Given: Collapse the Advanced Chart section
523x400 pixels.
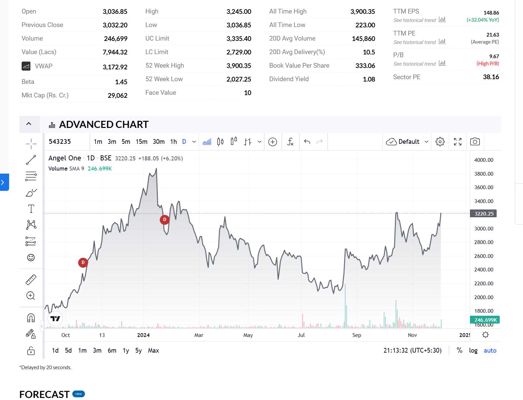Looking at the screenshot, I should pyautogui.click(x=29, y=124).
